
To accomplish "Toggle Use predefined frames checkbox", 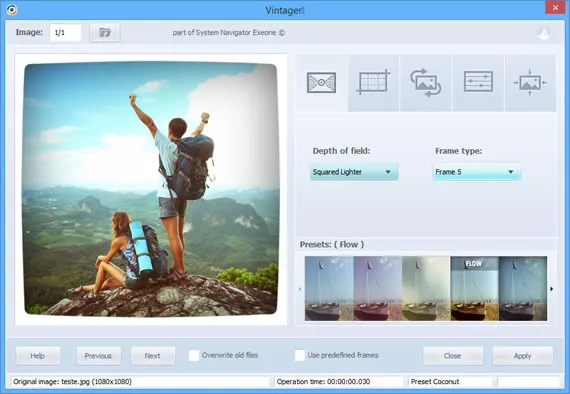I will click(x=300, y=355).
